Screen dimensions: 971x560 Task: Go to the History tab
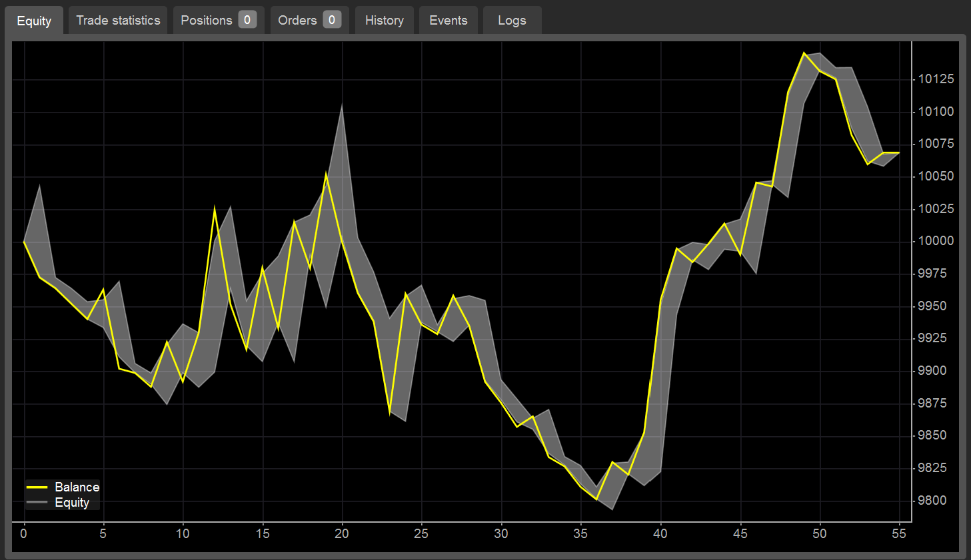(384, 21)
